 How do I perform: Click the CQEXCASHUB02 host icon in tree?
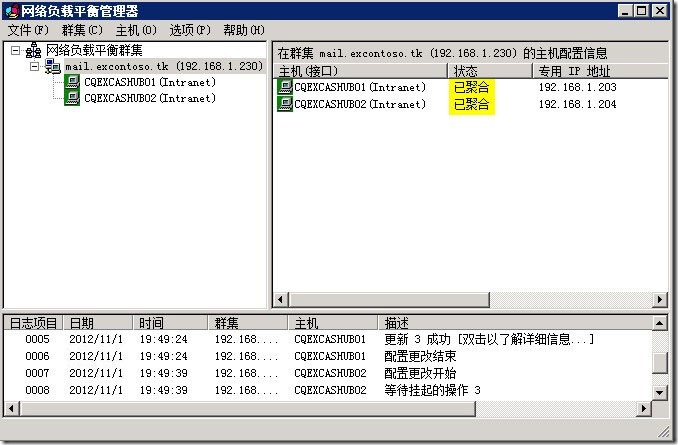pyautogui.click(x=72, y=99)
